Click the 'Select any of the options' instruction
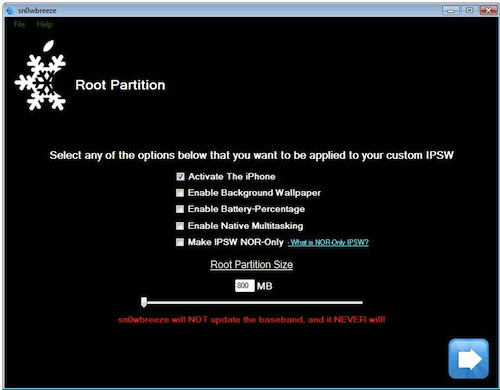Image resolution: width=500 pixels, height=390 pixels. pos(252,155)
